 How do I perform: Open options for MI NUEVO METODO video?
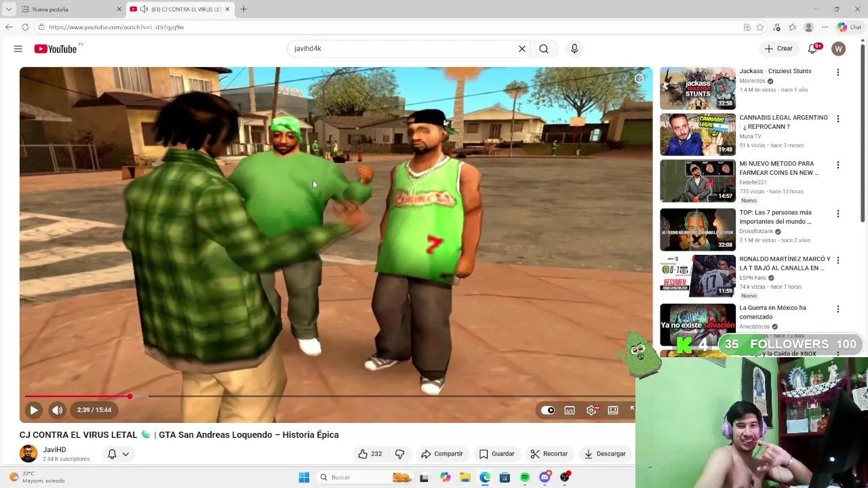point(838,165)
